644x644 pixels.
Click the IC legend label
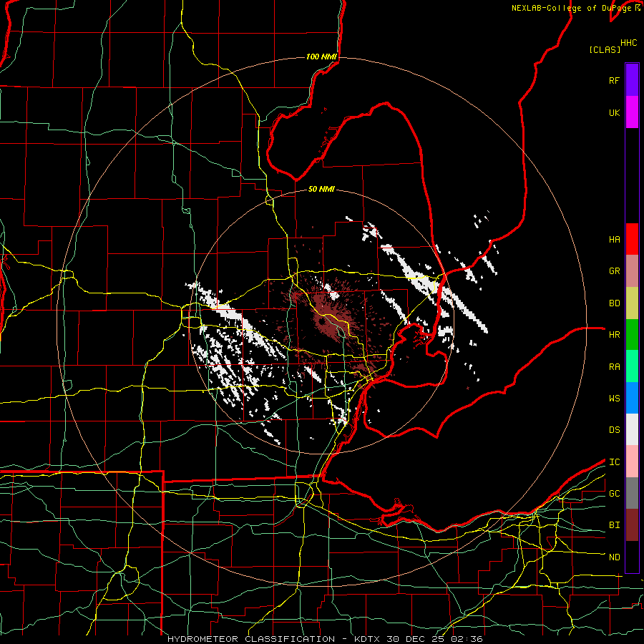click(x=614, y=462)
